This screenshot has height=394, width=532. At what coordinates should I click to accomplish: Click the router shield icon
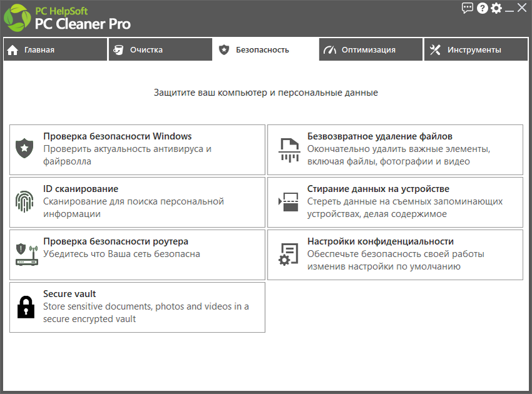(x=27, y=254)
